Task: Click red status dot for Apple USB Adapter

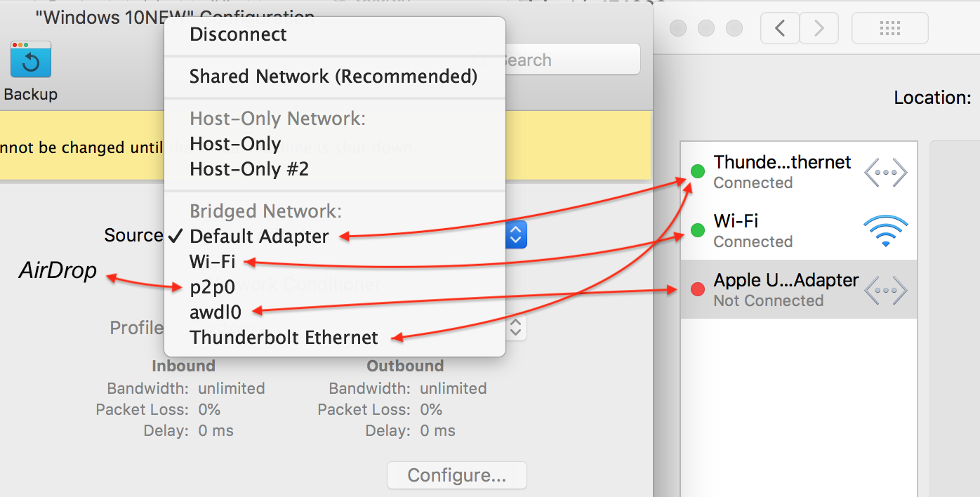Action: click(697, 289)
